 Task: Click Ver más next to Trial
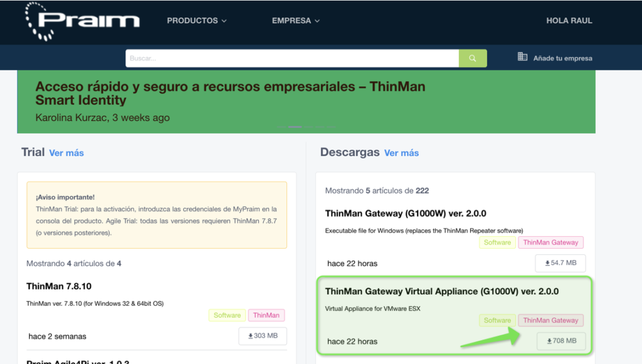click(x=66, y=153)
